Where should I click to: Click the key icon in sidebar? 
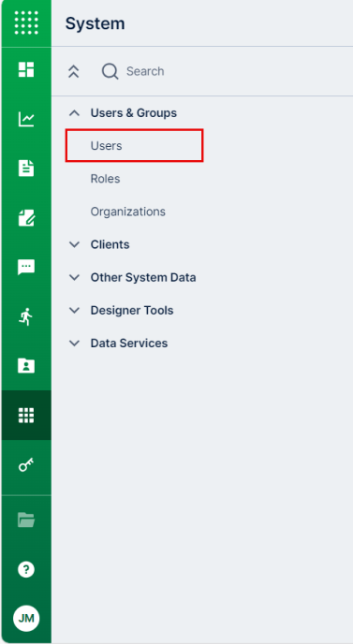pyautogui.click(x=26, y=465)
